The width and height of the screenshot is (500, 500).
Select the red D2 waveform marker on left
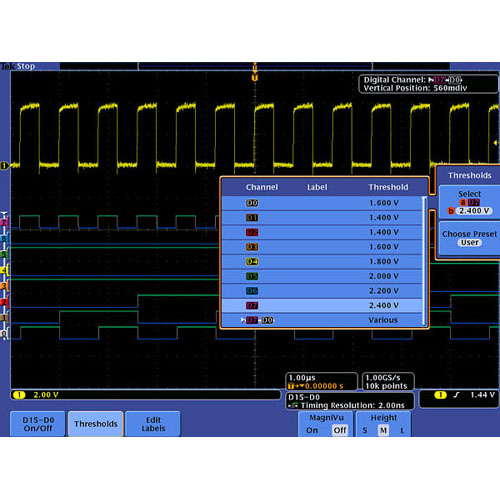[4, 302]
